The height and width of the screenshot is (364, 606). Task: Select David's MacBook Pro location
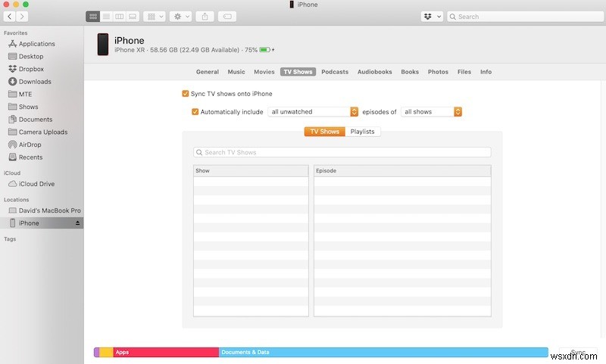pos(49,210)
